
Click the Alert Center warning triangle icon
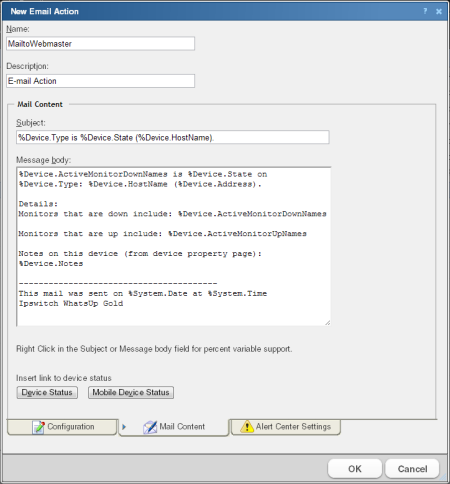[x=247, y=426]
